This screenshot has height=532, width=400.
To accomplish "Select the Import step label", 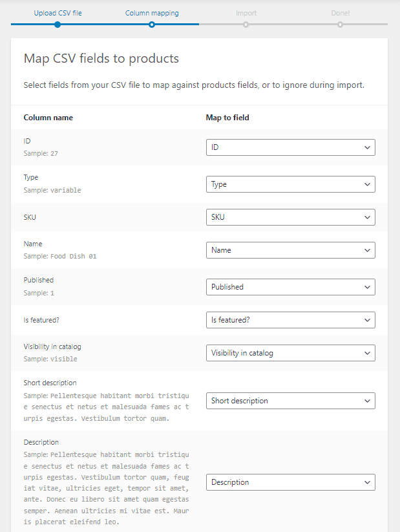I will 246,12.
